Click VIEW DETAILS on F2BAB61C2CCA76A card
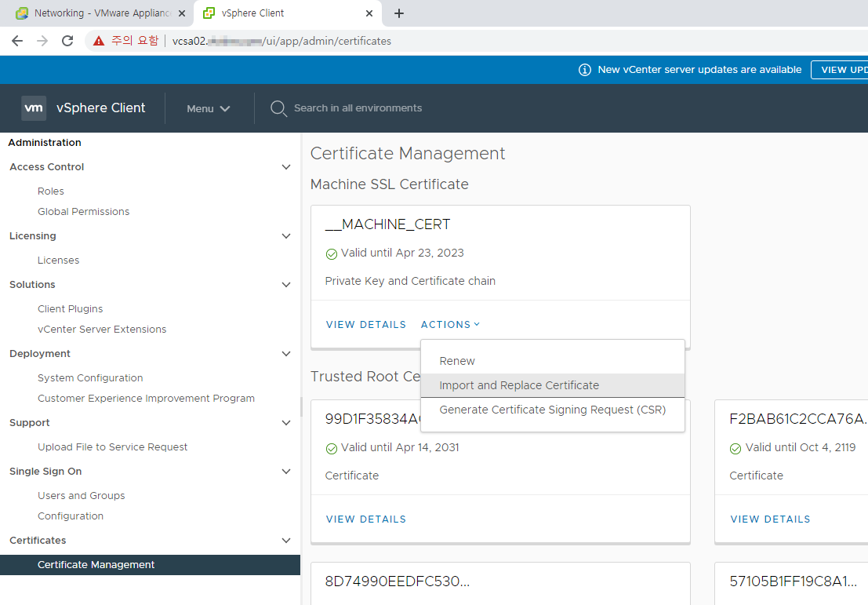This screenshot has width=868, height=605. [770, 519]
